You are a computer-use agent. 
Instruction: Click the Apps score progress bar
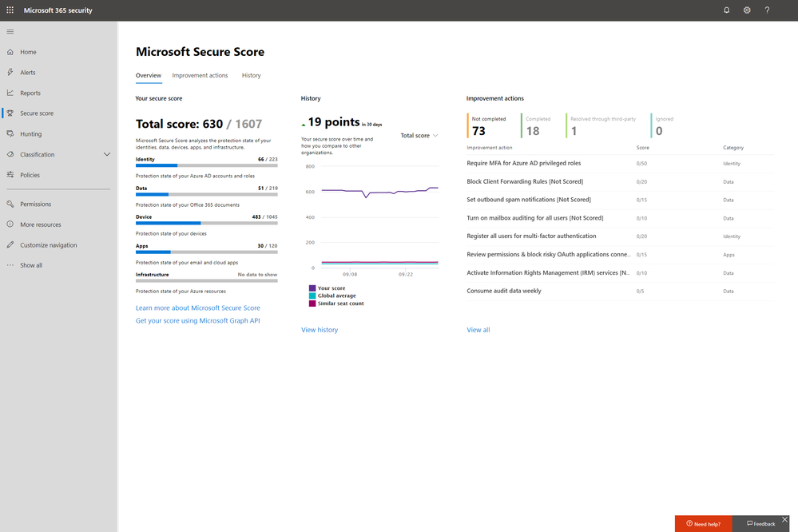point(207,252)
